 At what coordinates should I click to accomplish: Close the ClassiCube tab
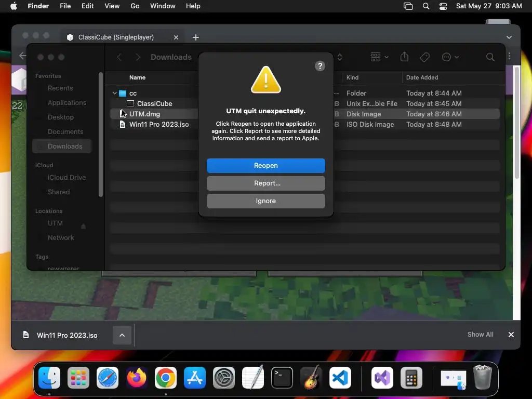(x=176, y=37)
